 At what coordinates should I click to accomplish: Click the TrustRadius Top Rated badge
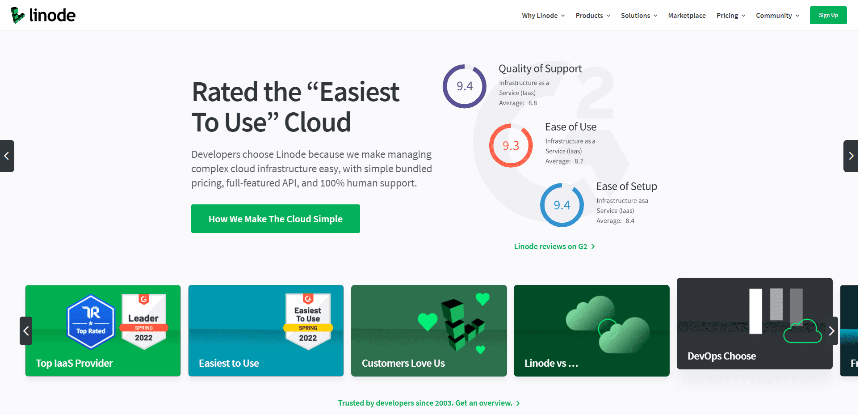point(91,322)
